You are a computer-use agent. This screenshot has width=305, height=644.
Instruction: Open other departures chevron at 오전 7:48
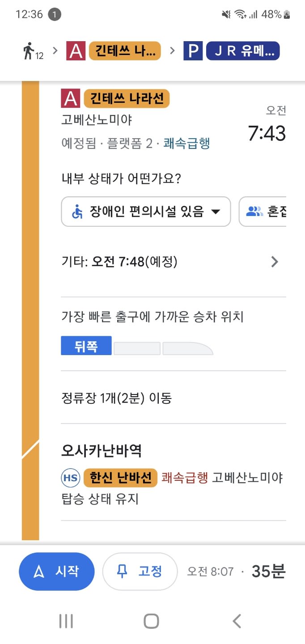(x=275, y=262)
